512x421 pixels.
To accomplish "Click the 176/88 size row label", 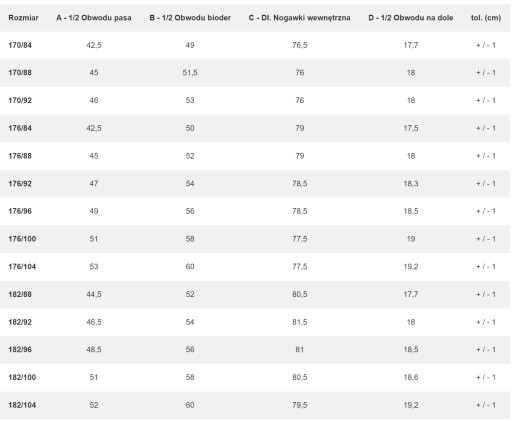I will tap(20, 156).
